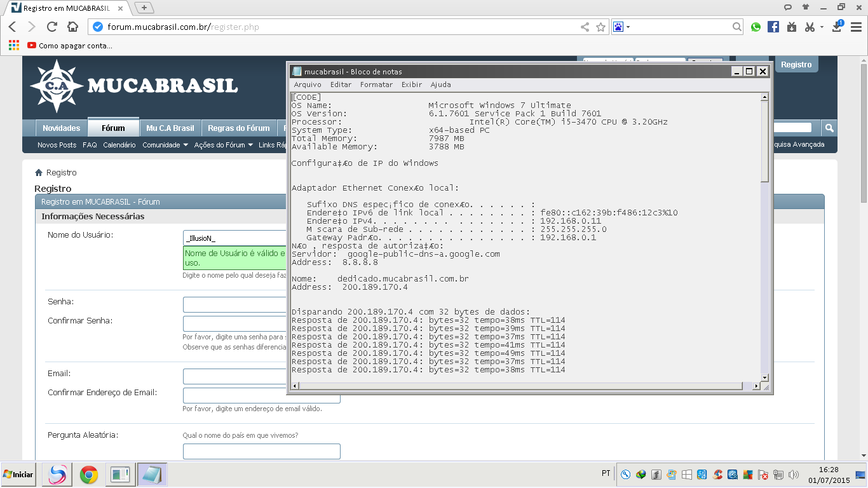
Task: Click the Notepad vertical scrollbar down arrow
Action: tap(764, 377)
